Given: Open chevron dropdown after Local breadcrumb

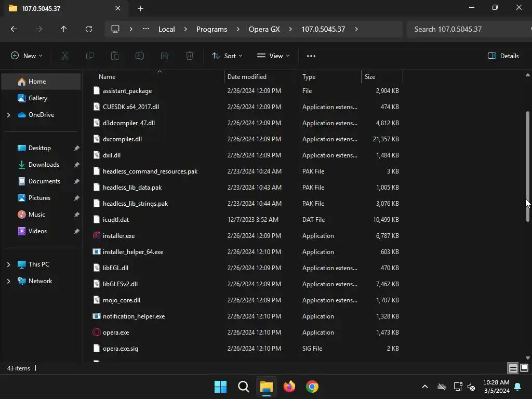Looking at the screenshot, I should [185, 29].
